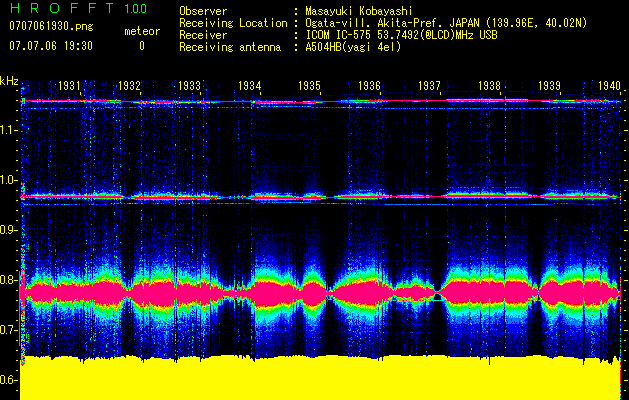
Task: Click the yellow band at spectrogram bottom
Action: (320, 380)
